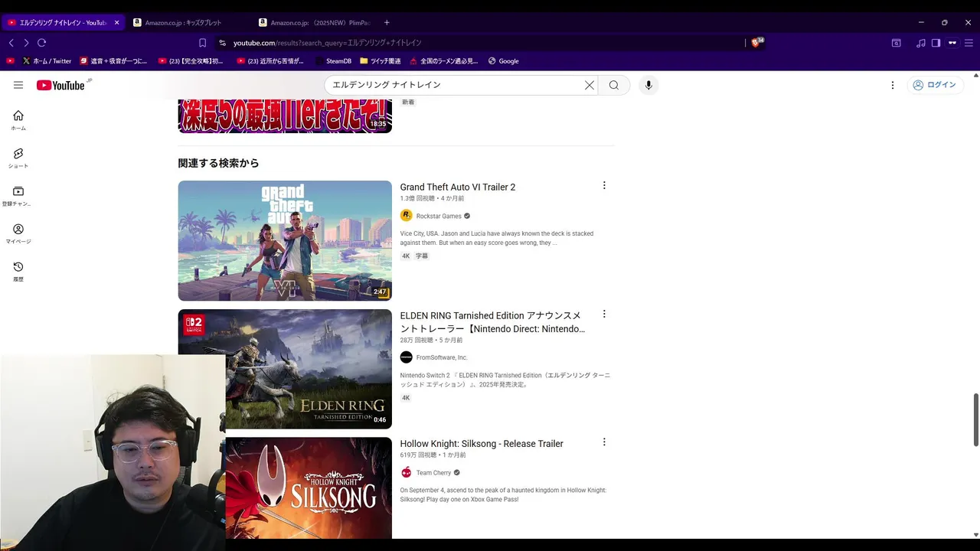Open the Google bookmark

coord(503,61)
